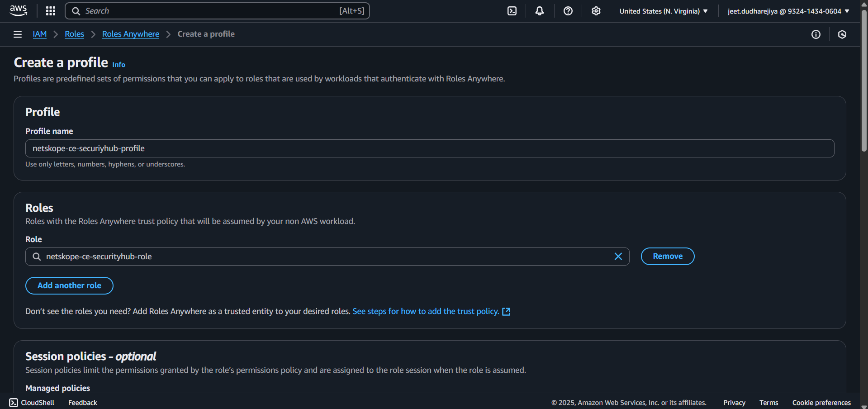Image resolution: width=868 pixels, height=409 pixels.
Task: Click the Profile section heading
Action: 43,112
